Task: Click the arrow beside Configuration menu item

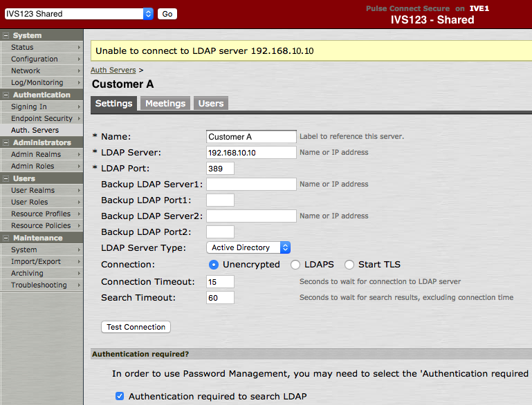Action: (79, 59)
